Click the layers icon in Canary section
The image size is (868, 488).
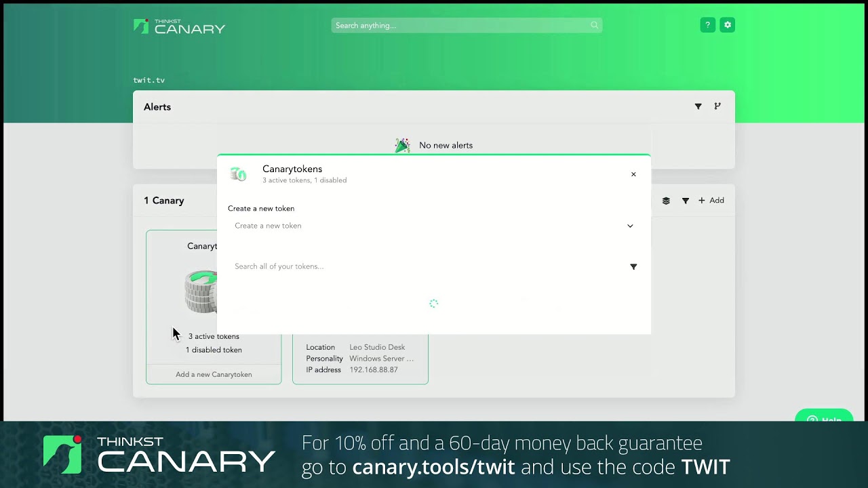[x=666, y=201]
